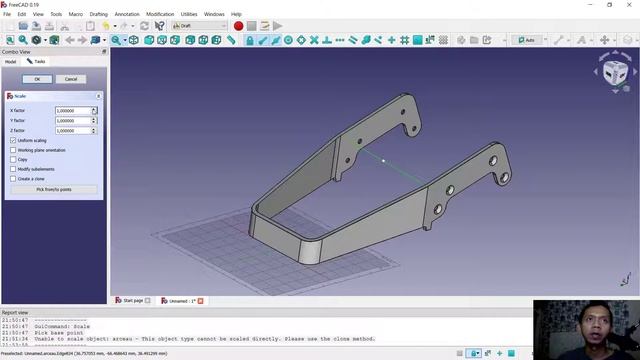This screenshot has width=640, height=360.
Task: Toggle the Draft grid dotted icon
Action: [x=443, y=40]
